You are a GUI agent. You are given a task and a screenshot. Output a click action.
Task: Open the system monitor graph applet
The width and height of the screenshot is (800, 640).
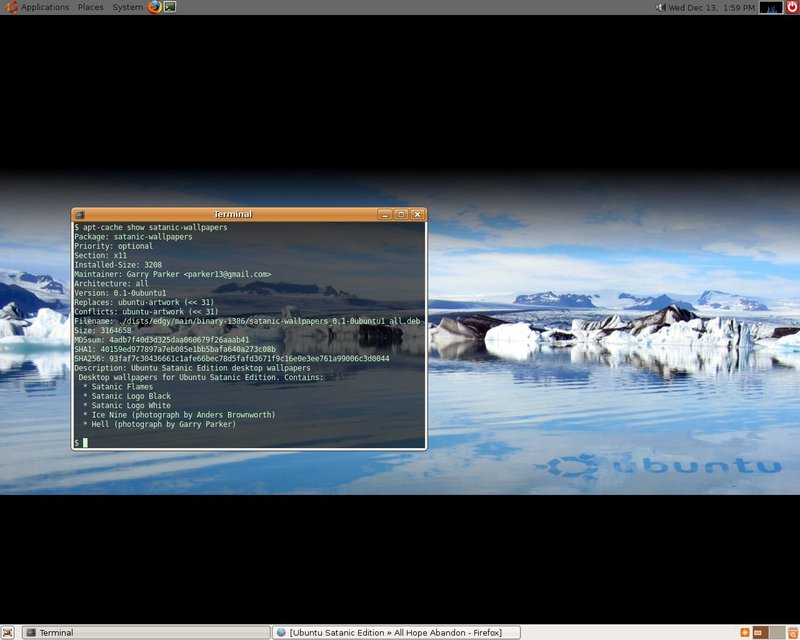click(771, 7)
